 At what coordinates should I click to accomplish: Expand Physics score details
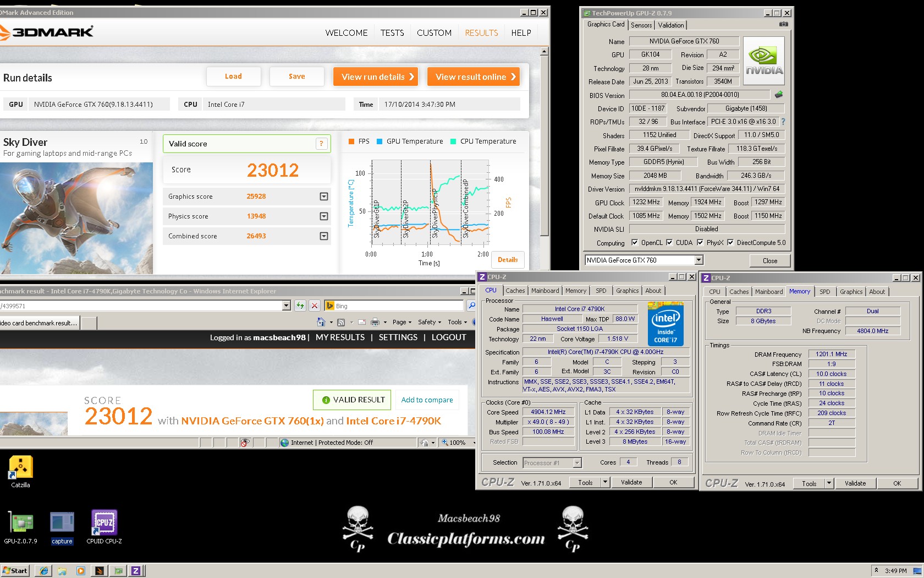coord(324,216)
